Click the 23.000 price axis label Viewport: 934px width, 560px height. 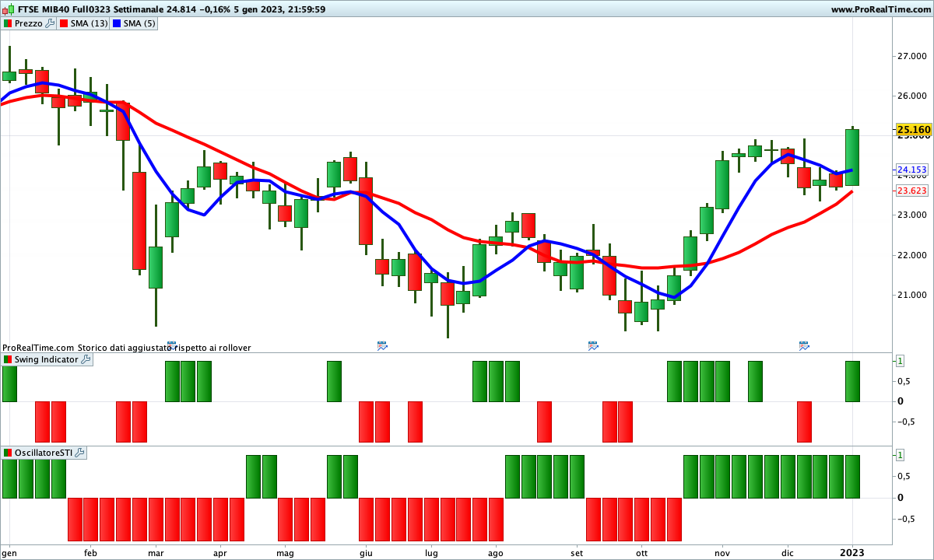[913, 215]
